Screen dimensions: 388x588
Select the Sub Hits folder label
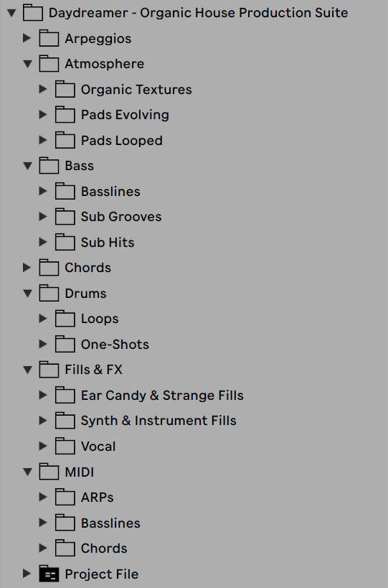[x=108, y=242]
